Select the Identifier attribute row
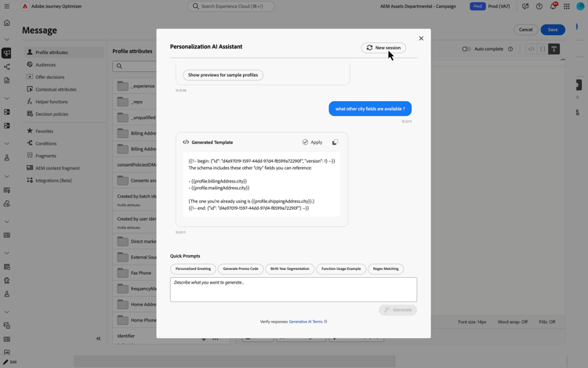Image resolution: width=588 pixels, height=368 pixels. coord(135,336)
